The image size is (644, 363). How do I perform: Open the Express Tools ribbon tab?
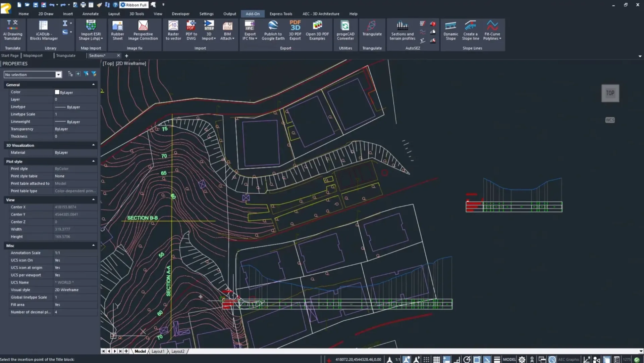coord(281,14)
